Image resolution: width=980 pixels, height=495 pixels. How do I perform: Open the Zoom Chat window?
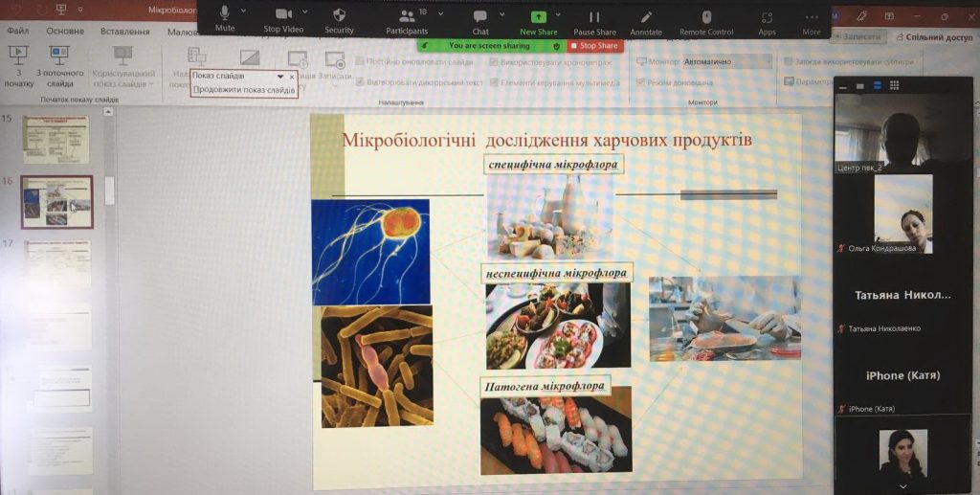[480, 16]
